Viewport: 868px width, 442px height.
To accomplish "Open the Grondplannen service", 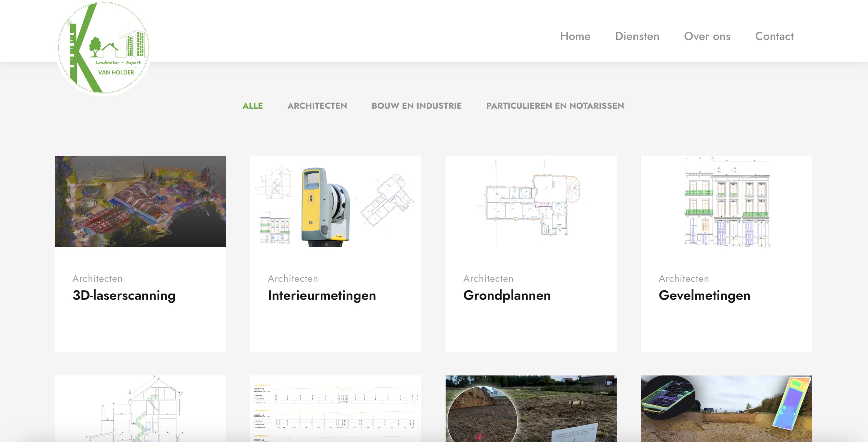I will 507,295.
